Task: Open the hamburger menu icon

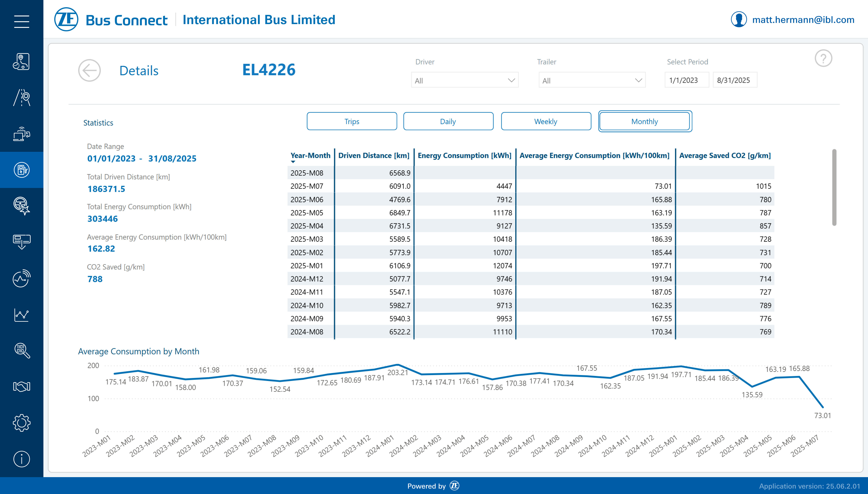Action: coord(21,21)
